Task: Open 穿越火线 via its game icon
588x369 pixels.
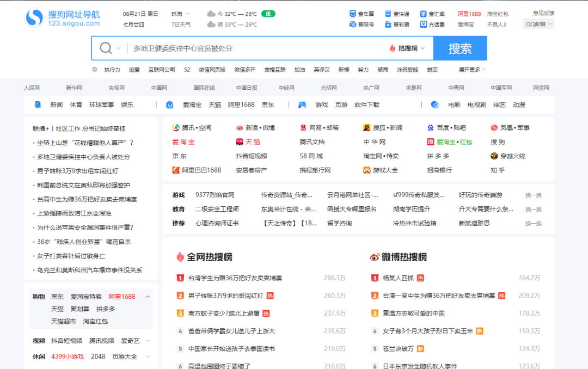Action: coord(494,156)
